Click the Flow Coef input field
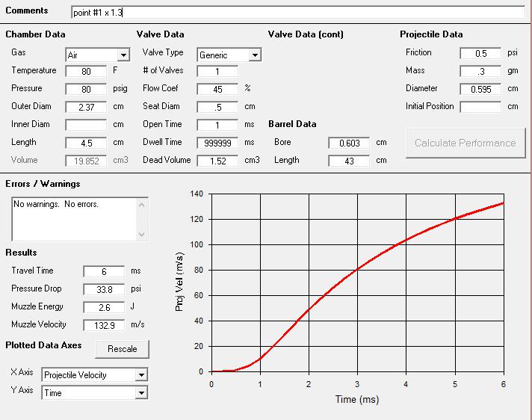532x420 pixels. (217, 89)
